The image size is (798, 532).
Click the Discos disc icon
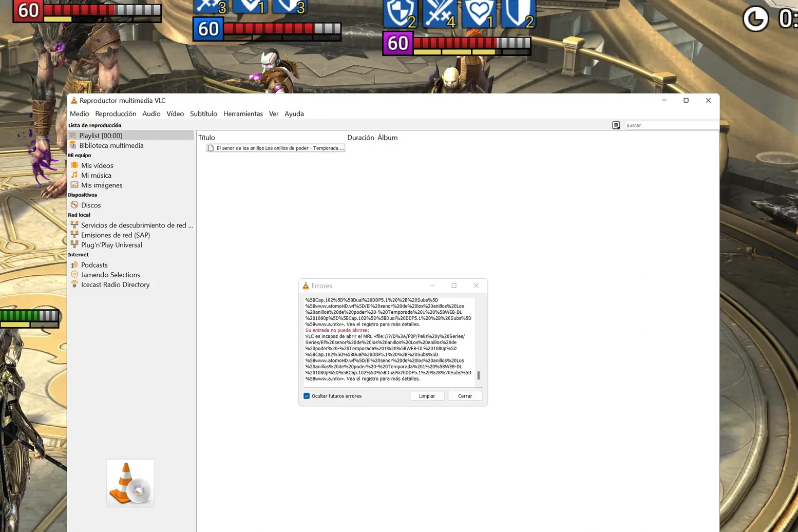[x=74, y=205]
